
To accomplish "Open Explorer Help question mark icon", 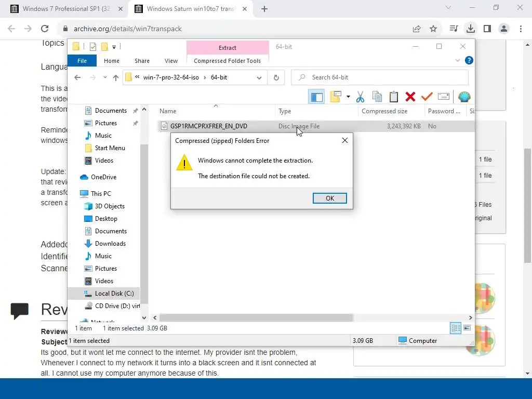I will [469, 60].
